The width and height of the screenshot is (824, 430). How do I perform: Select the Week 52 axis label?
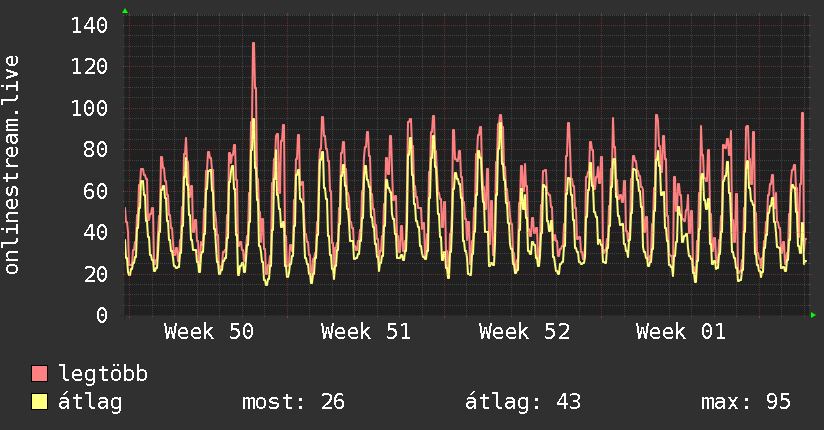[524, 332]
